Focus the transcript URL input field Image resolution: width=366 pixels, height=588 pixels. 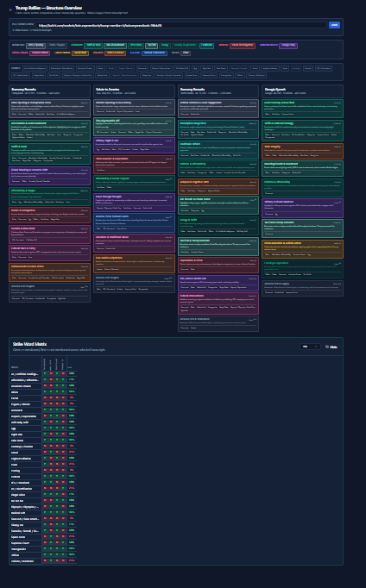tap(181, 25)
